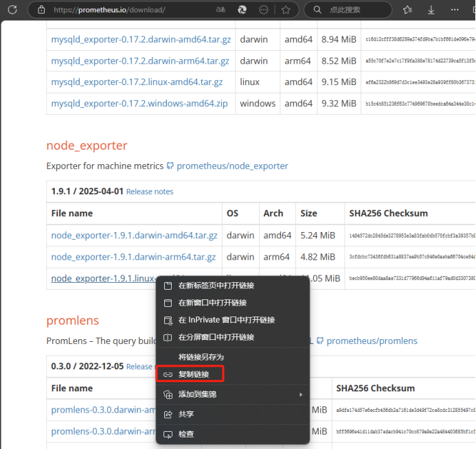Image resolution: width=476 pixels, height=449 pixels.
Task: Click the node_exporter section heading
Action: (x=87, y=146)
